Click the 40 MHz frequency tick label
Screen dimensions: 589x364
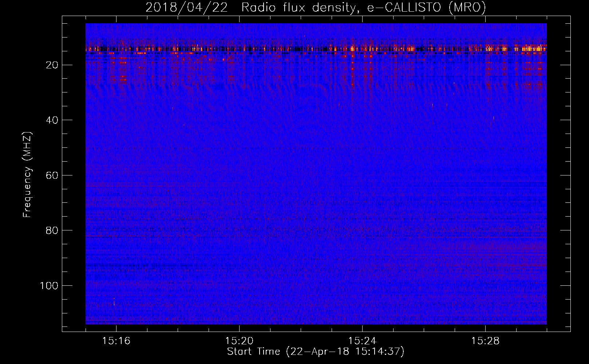pos(52,120)
